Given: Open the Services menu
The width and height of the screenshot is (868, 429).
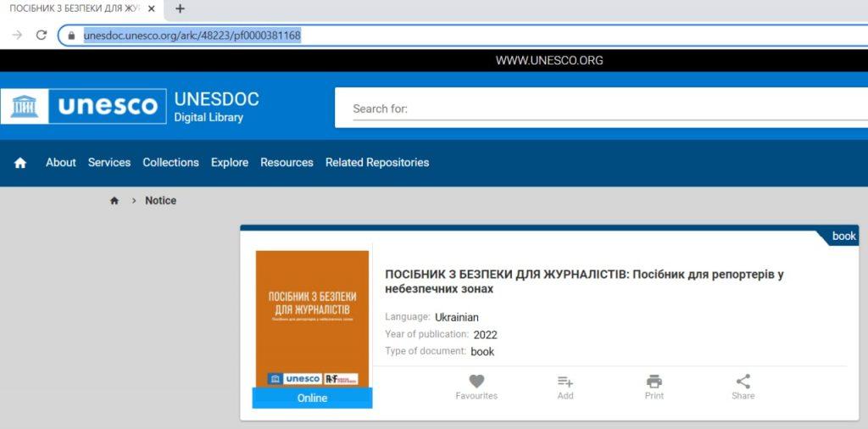Looking at the screenshot, I should point(109,163).
